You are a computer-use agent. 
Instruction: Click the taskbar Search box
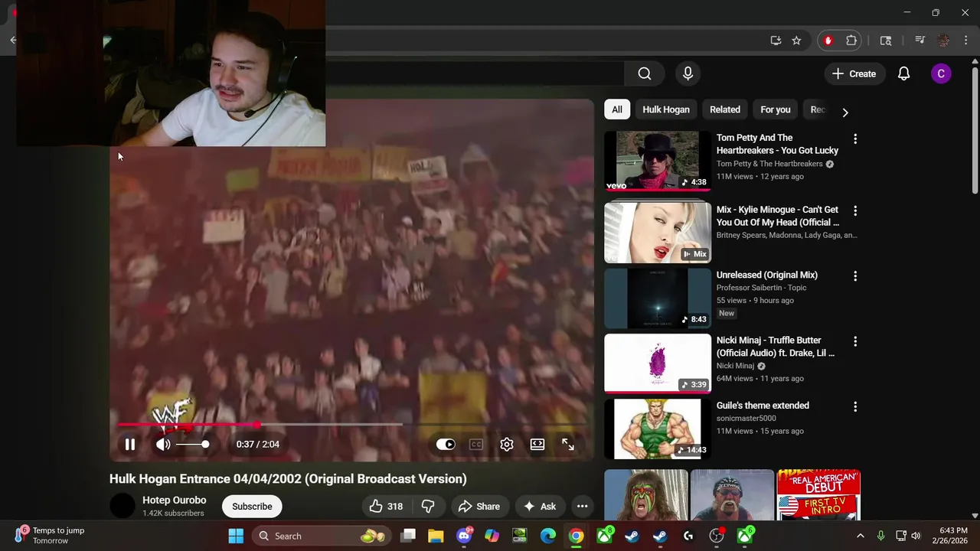coord(321,536)
